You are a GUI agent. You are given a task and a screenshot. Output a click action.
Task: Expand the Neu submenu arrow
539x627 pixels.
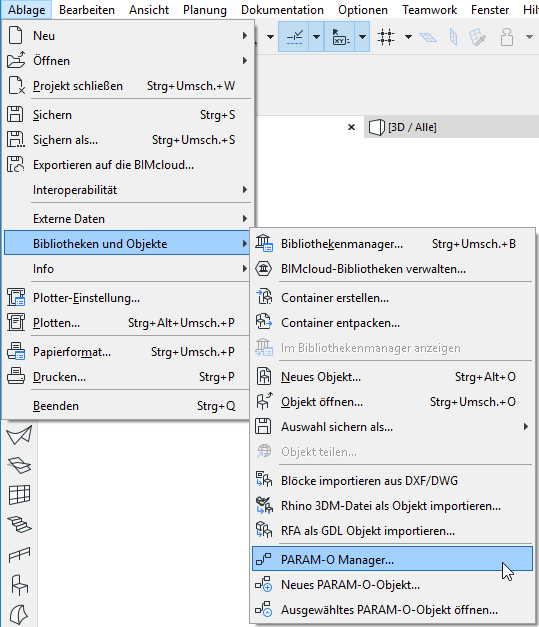[x=244, y=36]
